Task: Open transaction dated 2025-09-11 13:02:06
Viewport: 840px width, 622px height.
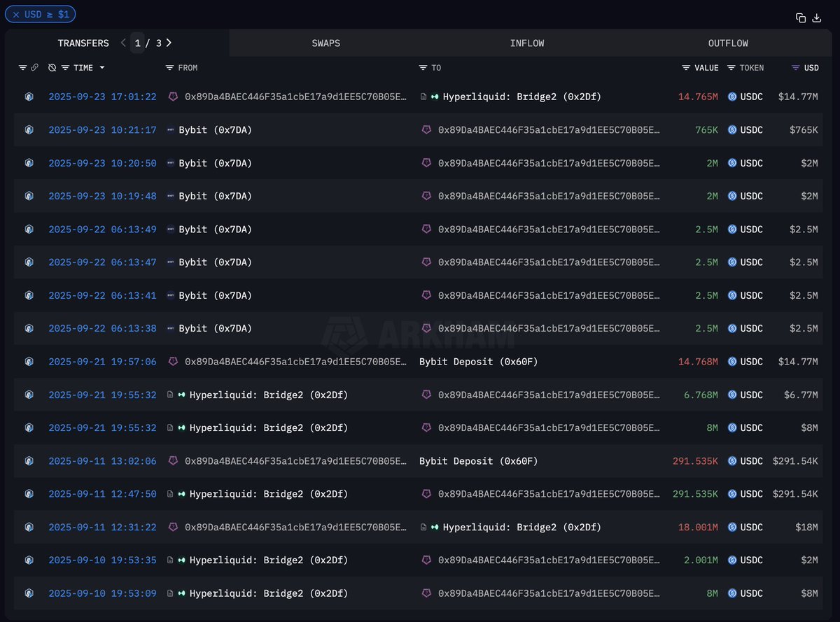Action: (102, 461)
